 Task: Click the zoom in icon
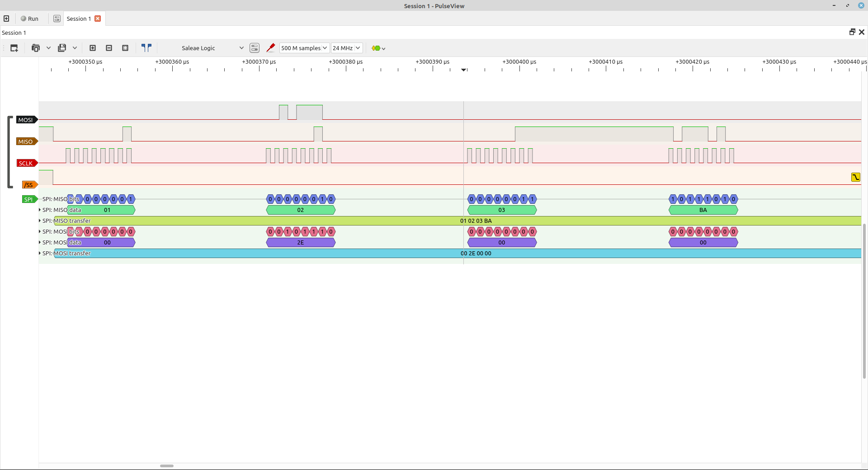93,48
